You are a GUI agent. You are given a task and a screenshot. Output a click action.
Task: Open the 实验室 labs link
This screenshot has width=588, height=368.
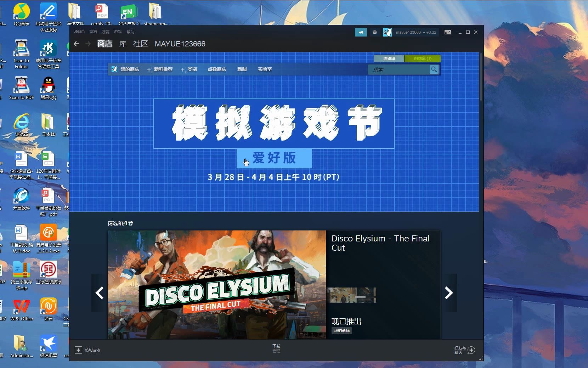click(x=265, y=69)
